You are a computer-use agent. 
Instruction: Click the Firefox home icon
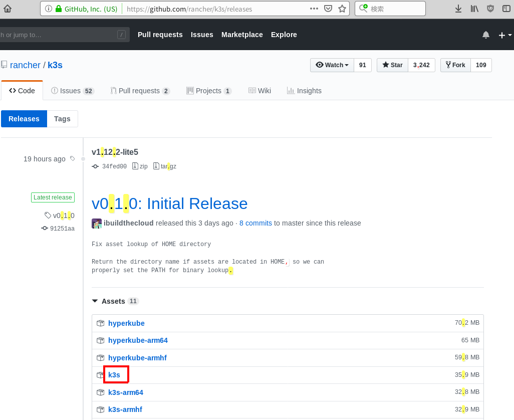click(7, 9)
